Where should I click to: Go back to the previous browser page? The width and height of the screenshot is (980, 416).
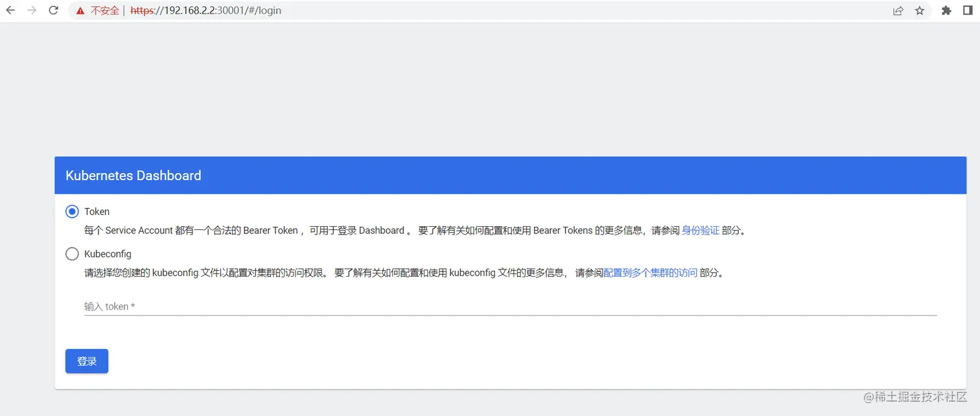(x=10, y=10)
